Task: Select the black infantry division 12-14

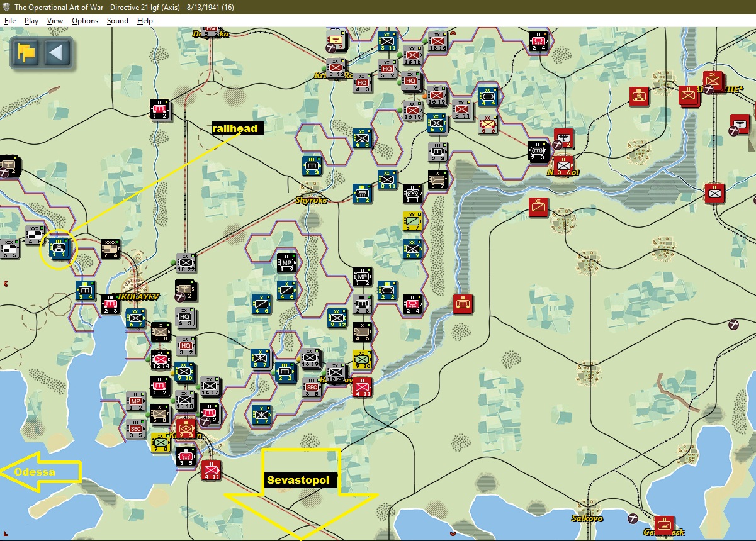Action: pos(161,360)
